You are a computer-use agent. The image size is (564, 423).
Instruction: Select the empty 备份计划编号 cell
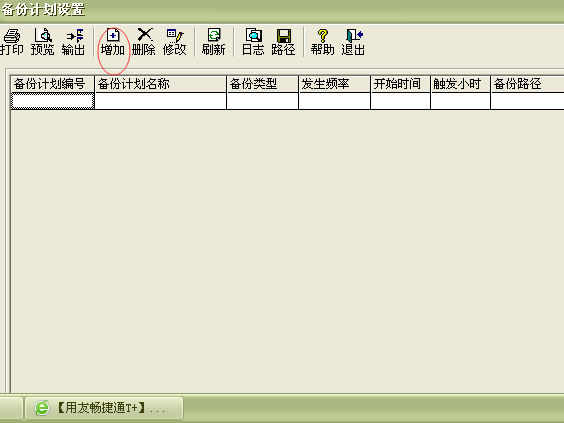(x=53, y=101)
